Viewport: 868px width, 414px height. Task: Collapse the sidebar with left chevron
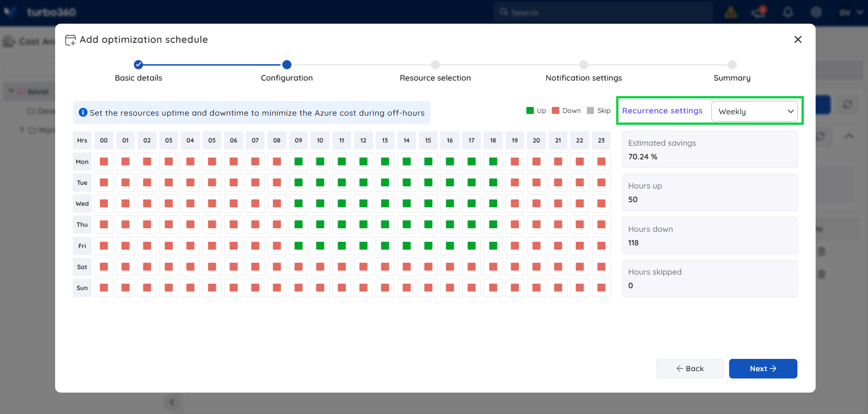tap(172, 402)
